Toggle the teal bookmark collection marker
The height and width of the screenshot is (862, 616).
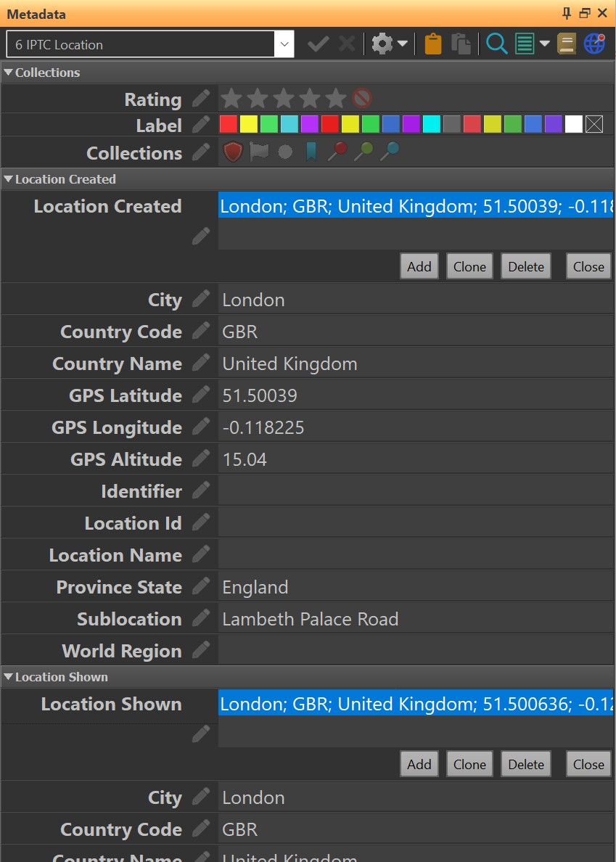(311, 152)
